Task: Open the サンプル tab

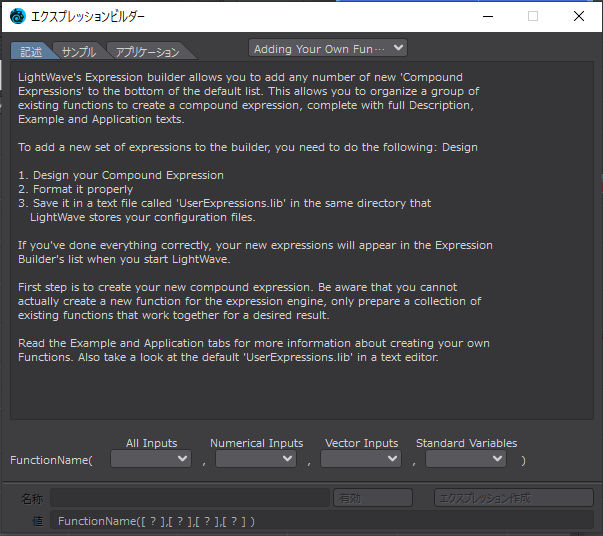Action: click(x=78, y=52)
